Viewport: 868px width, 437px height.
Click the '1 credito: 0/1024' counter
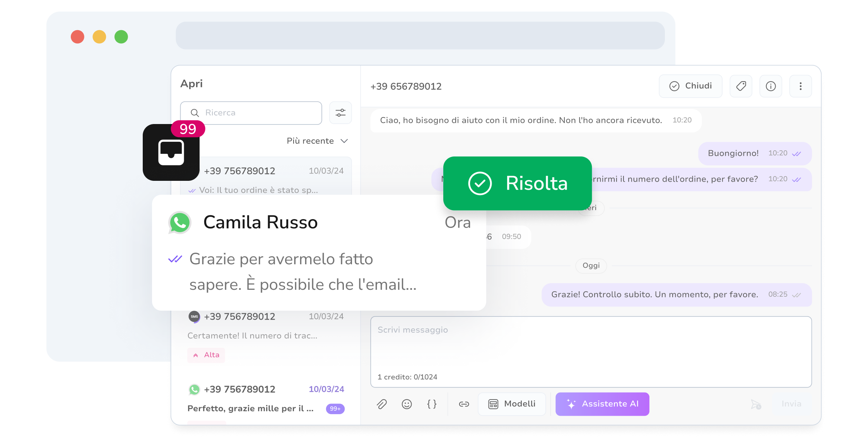(407, 377)
